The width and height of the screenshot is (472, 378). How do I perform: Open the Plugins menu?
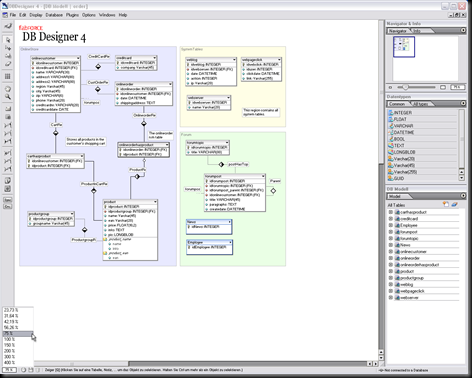tap(72, 15)
